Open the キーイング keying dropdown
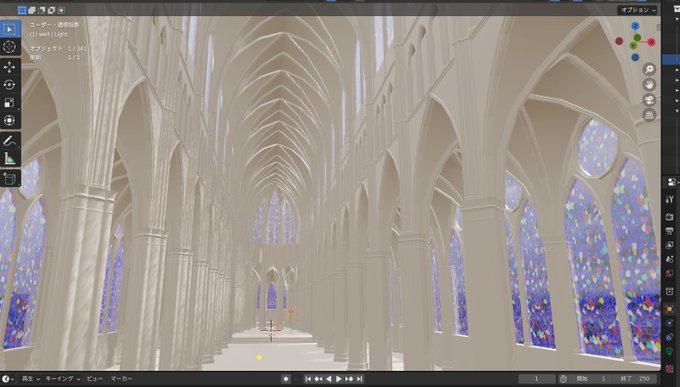 pyautogui.click(x=63, y=379)
